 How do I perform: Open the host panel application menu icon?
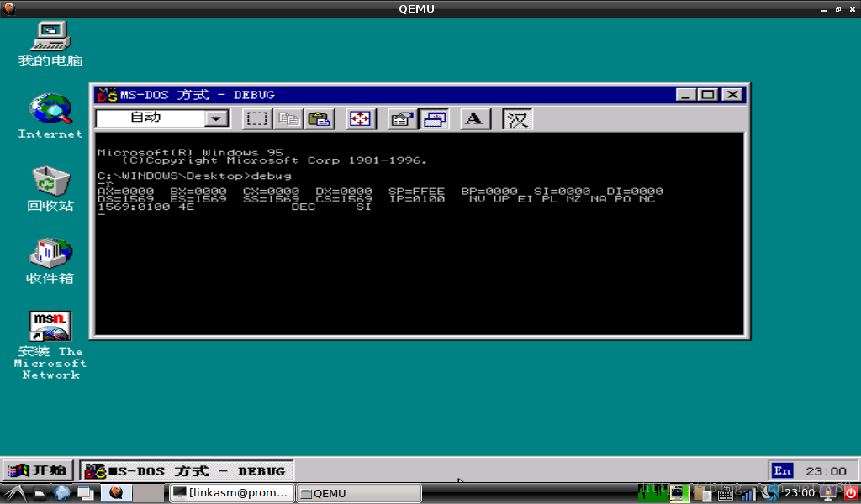point(16,493)
